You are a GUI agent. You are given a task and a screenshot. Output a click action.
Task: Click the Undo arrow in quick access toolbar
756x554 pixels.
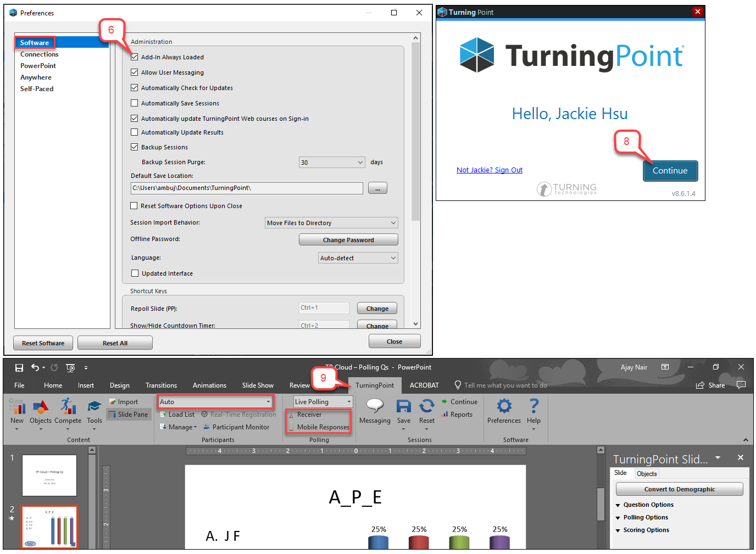35,367
